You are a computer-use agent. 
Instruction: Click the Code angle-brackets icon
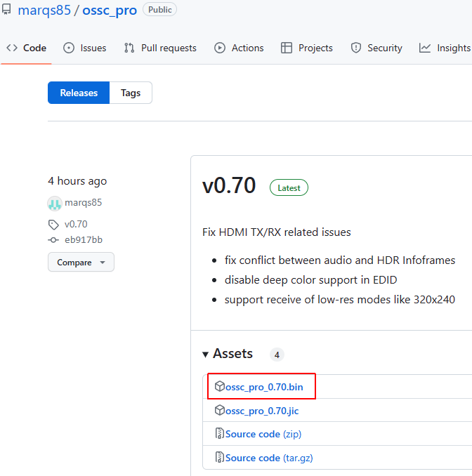12,48
